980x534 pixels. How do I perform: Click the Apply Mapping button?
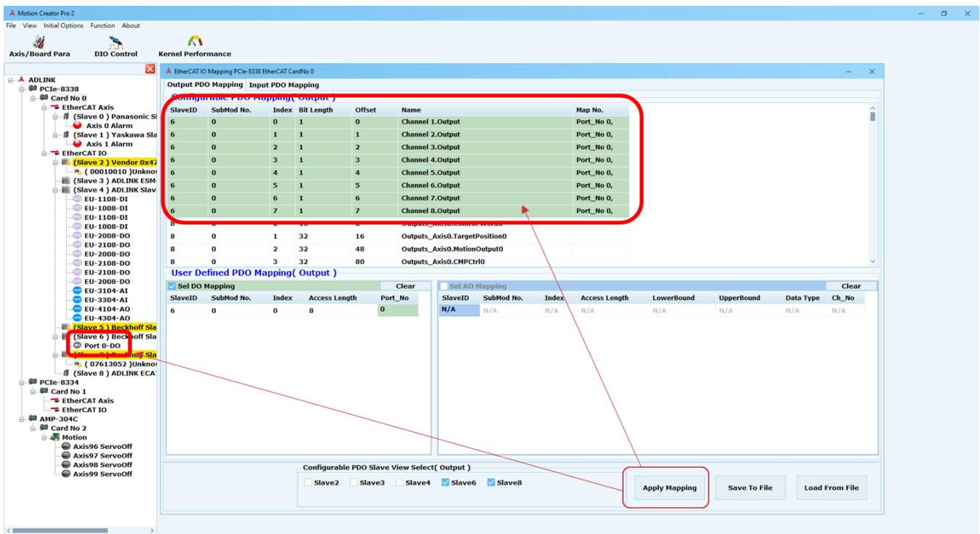666,488
